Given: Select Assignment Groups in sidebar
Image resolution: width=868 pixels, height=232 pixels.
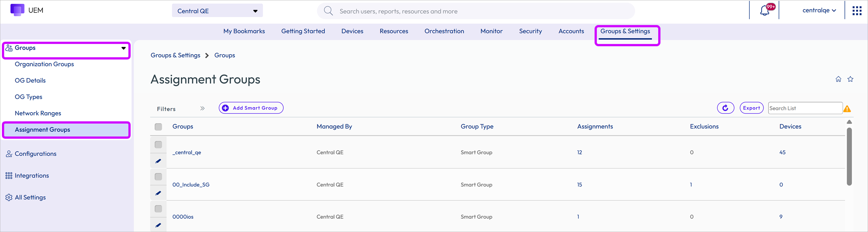Looking at the screenshot, I should [x=66, y=130].
